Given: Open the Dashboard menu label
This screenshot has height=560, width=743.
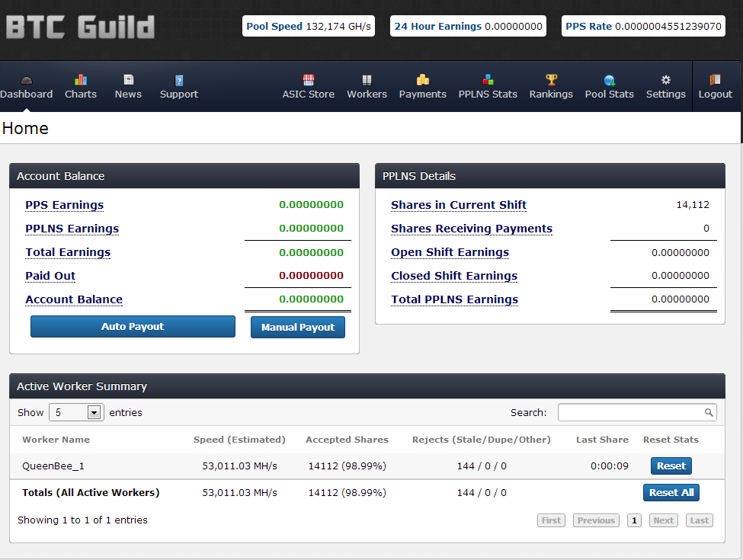Looking at the screenshot, I should (27, 94).
